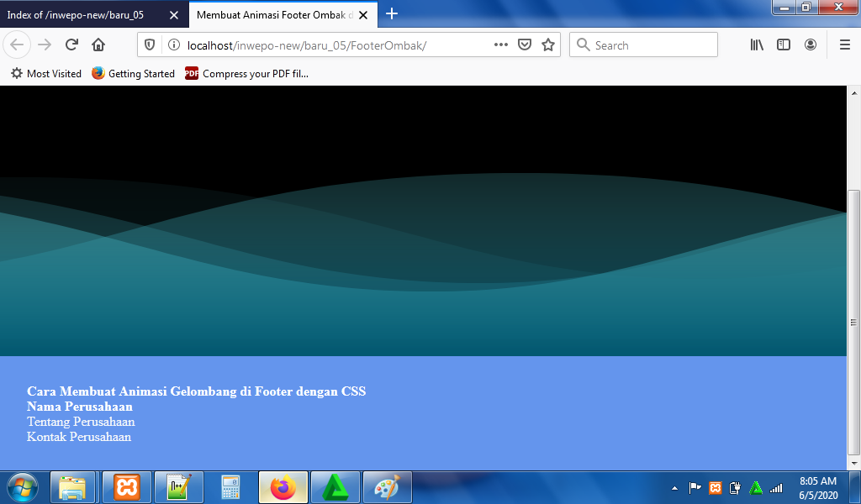
Task: Open the Library icon
Action: click(x=758, y=45)
